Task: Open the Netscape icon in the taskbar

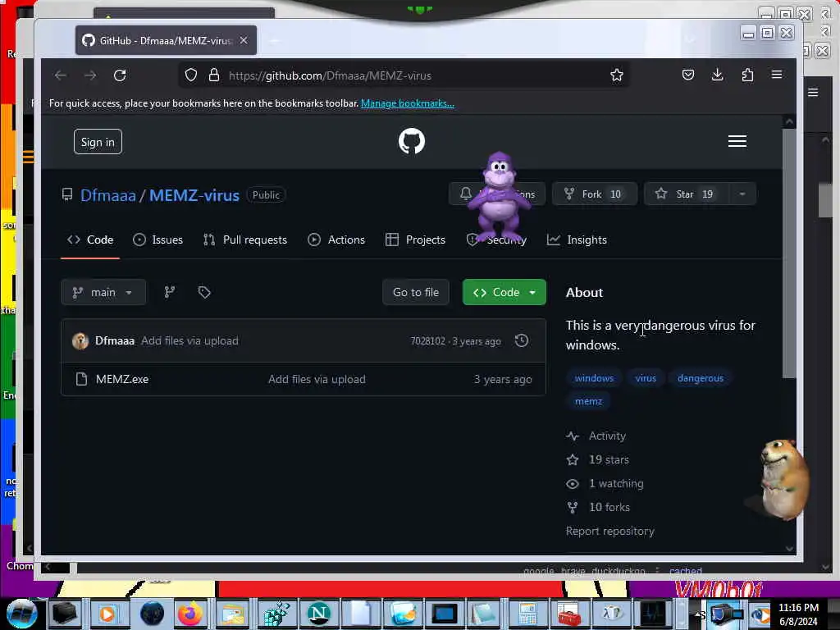Action: 319,614
